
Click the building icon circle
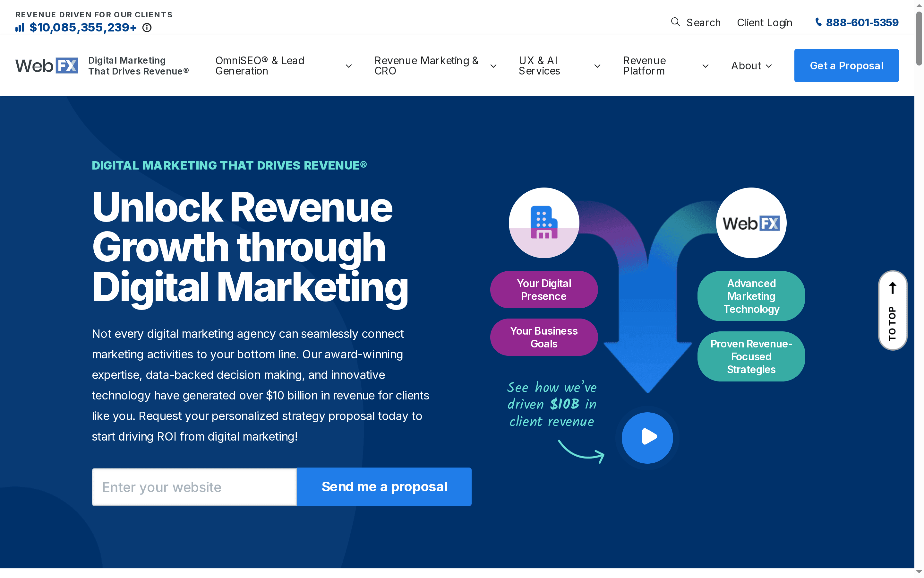point(544,223)
